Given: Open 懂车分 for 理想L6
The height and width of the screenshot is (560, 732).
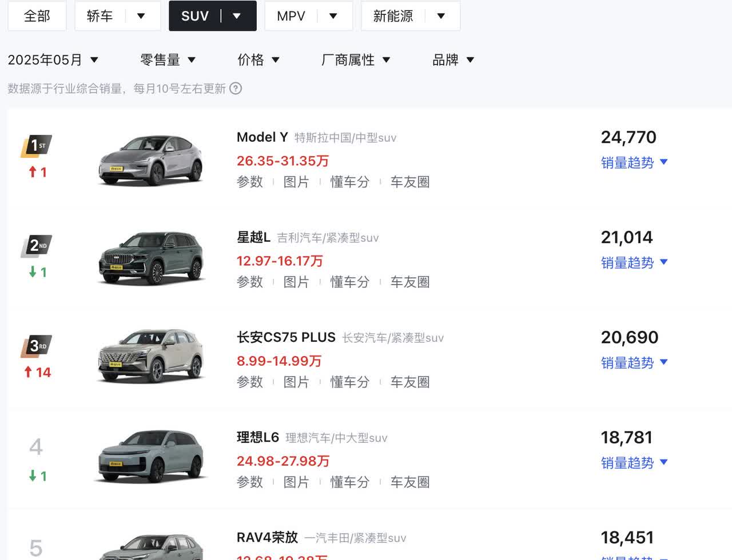Looking at the screenshot, I should (349, 482).
